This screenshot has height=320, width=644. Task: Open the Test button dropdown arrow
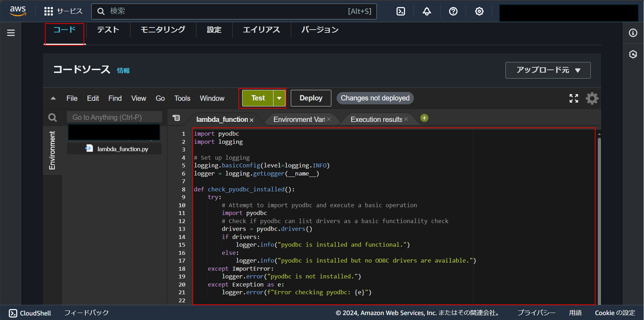coord(279,98)
